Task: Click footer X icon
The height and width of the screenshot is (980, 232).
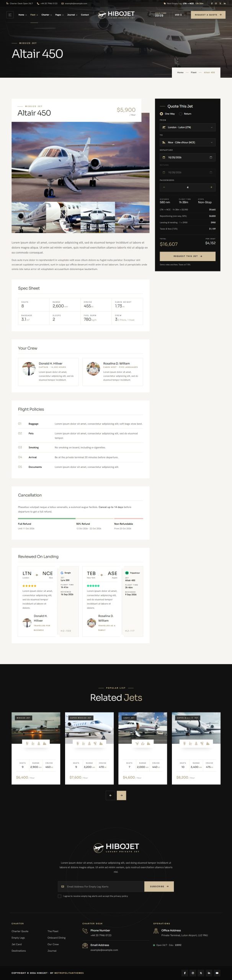Action: pos(201,973)
